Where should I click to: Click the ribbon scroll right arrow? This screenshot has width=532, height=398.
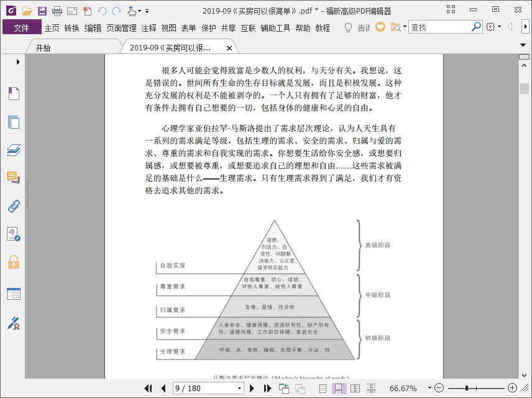pos(525,27)
